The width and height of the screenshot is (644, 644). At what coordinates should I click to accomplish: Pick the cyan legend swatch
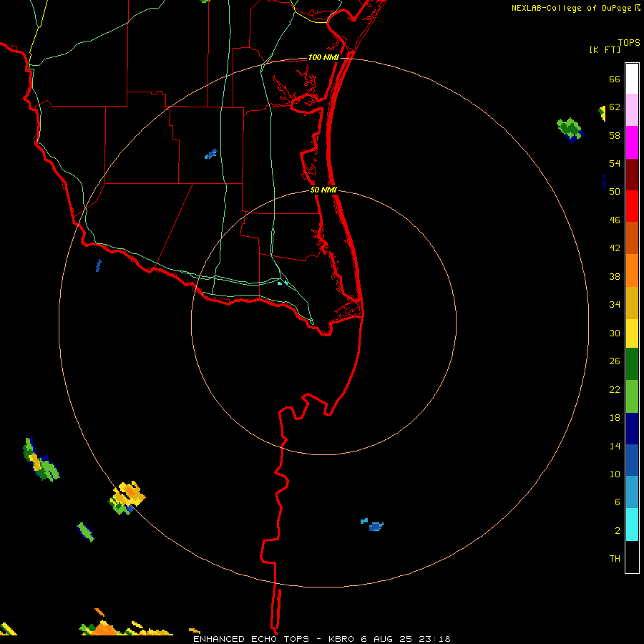[632, 525]
